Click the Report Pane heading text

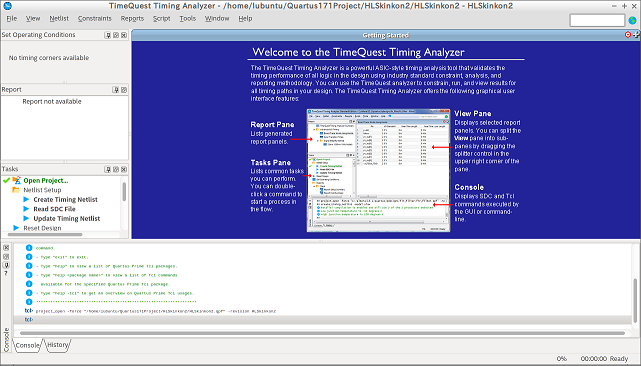pos(272,125)
